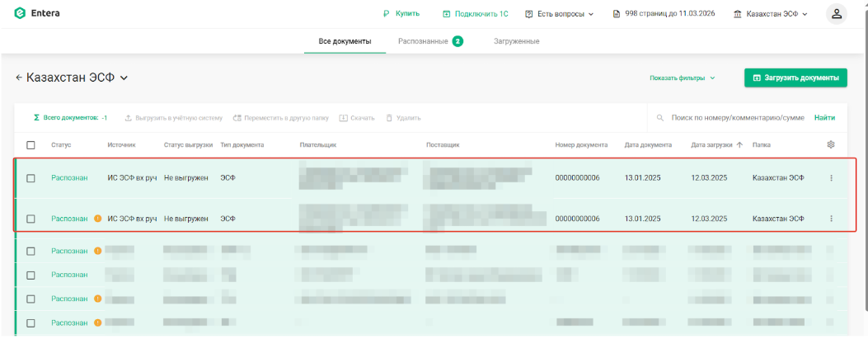The width and height of the screenshot is (868, 339).
Task: Open first row three-dot actions menu
Action: pos(830,178)
